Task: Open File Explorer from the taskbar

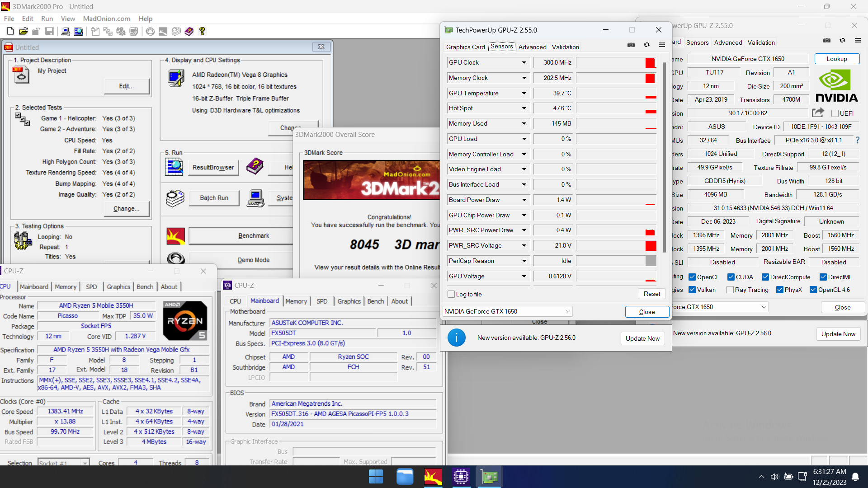Action: (405, 476)
